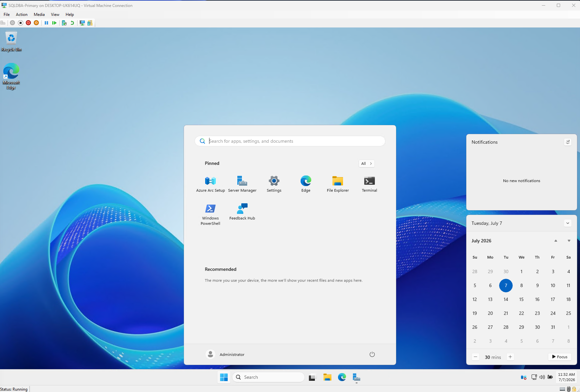Open Edge from Pinned apps
Image resolution: width=580 pixels, height=392 pixels.
[306, 184]
